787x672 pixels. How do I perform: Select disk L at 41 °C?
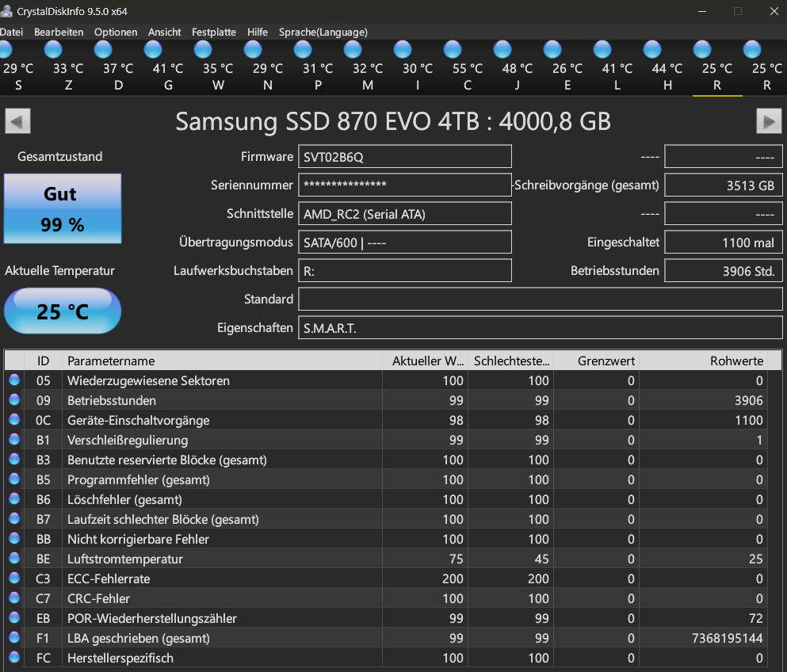[617, 67]
